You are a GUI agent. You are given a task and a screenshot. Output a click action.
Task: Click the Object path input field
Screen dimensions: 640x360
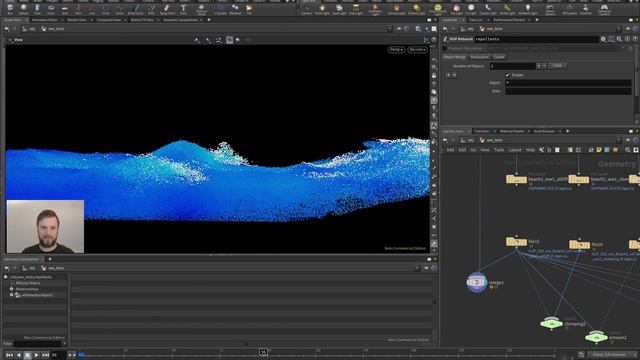pyautogui.click(x=568, y=83)
